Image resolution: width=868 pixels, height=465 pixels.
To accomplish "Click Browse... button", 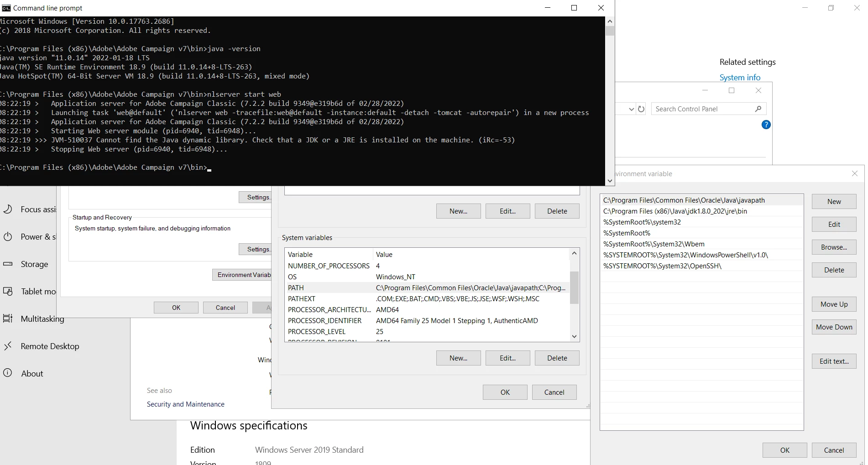I will point(834,247).
